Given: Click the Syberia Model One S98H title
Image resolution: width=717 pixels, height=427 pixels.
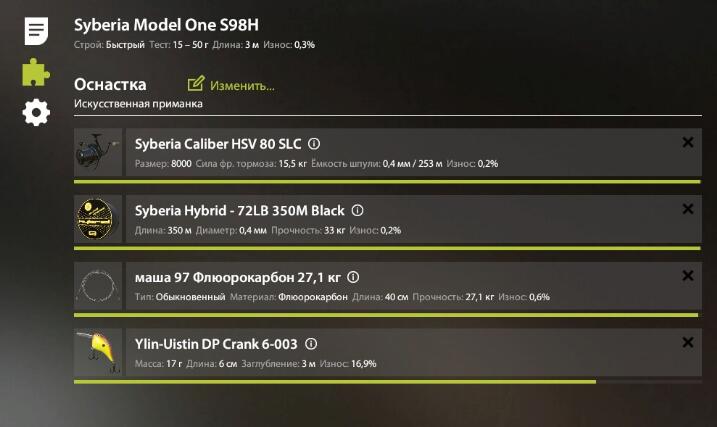Looking at the screenshot, I should [166, 25].
